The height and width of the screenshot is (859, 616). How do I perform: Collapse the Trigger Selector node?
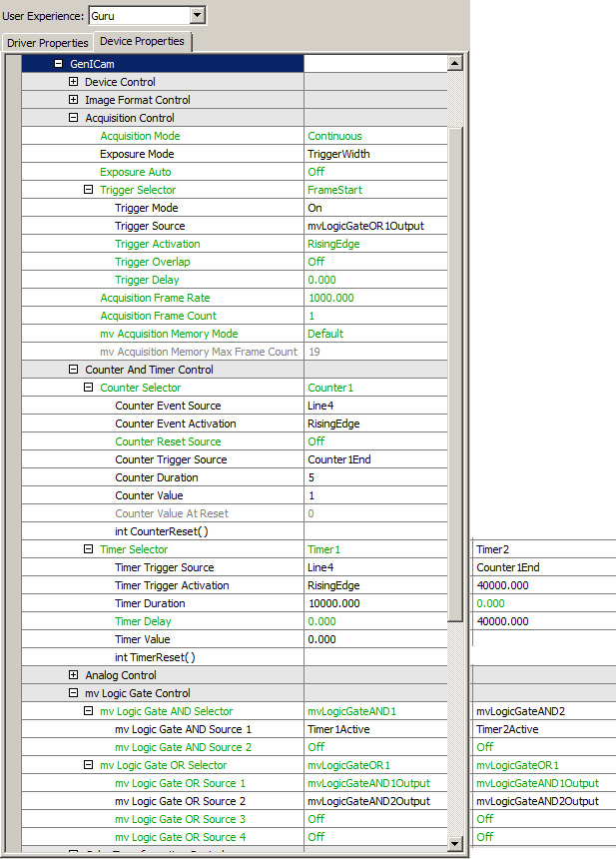click(89, 190)
